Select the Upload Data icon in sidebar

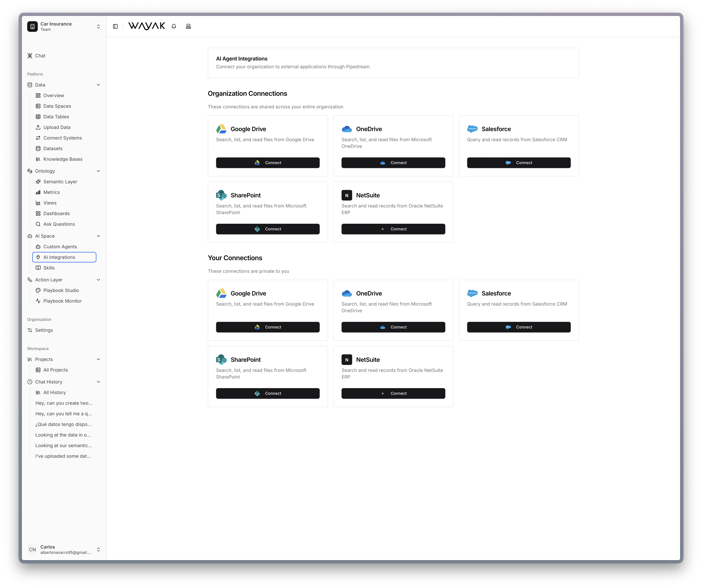click(38, 127)
